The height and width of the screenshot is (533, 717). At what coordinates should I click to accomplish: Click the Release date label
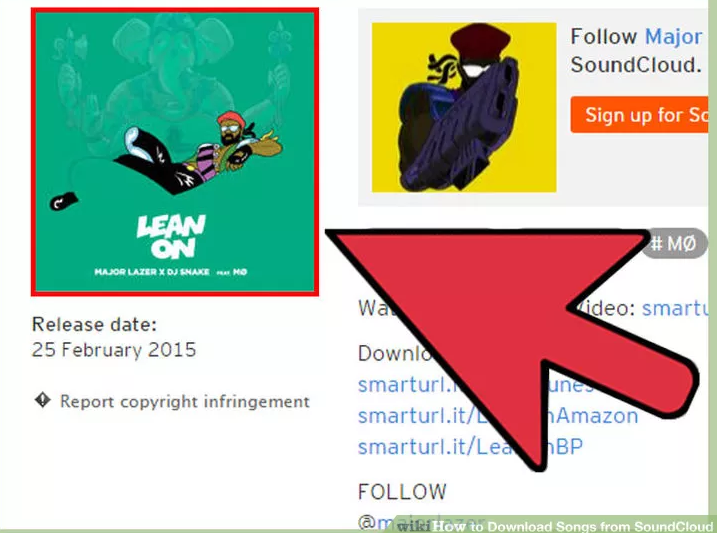tap(94, 325)
